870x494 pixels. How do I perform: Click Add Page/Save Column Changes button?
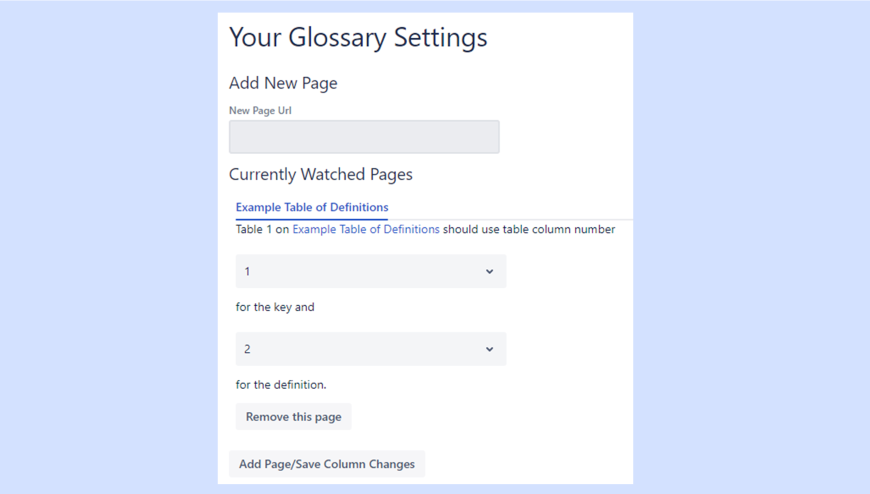(x=327, y=464)
